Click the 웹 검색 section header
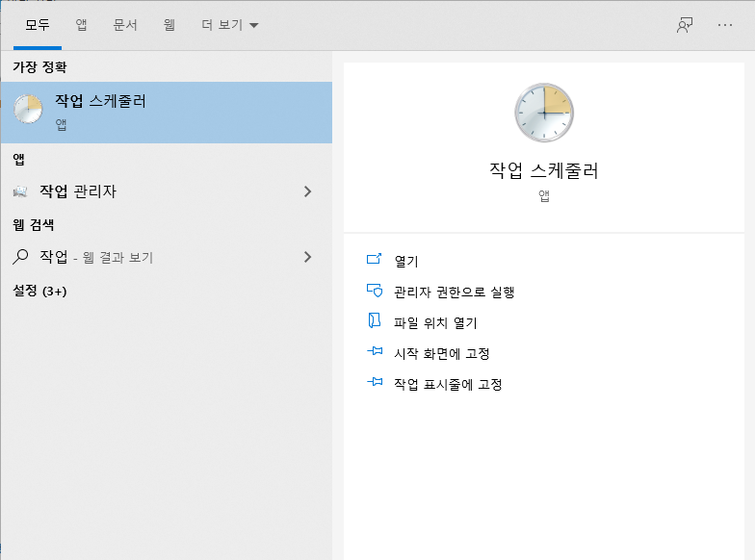755x560 pixels. pyautogui.click(x=33, y=225)
